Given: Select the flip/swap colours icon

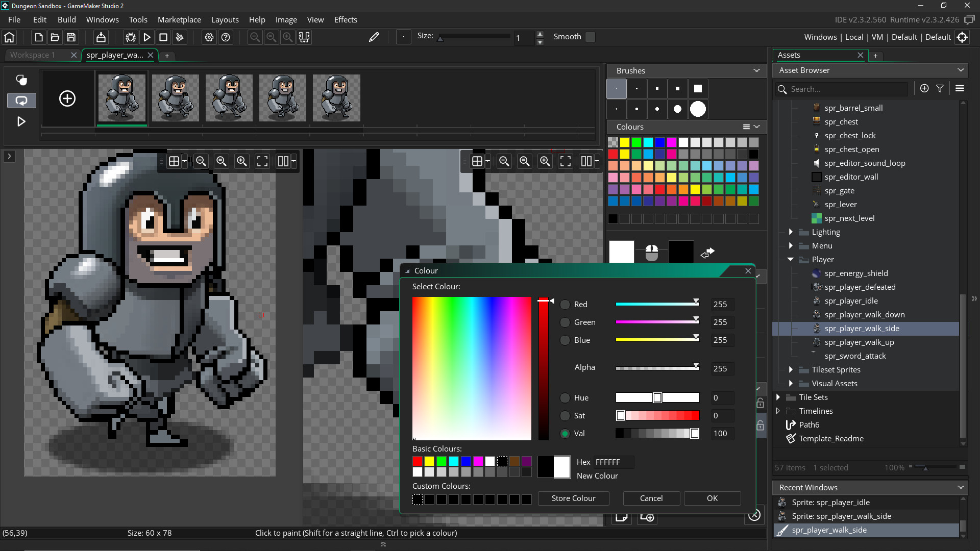Looking at the screenshot, I should (707, 252).
